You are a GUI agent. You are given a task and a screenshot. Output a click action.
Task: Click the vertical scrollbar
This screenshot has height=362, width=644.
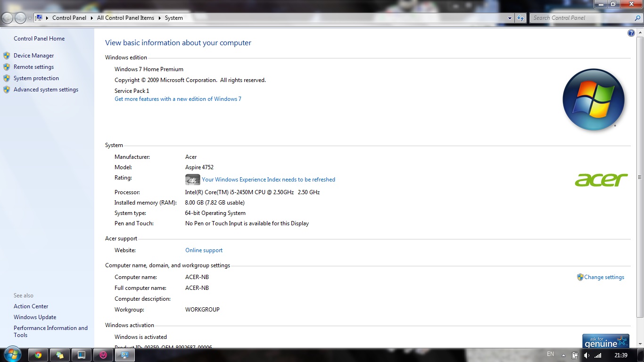[640, 177]
